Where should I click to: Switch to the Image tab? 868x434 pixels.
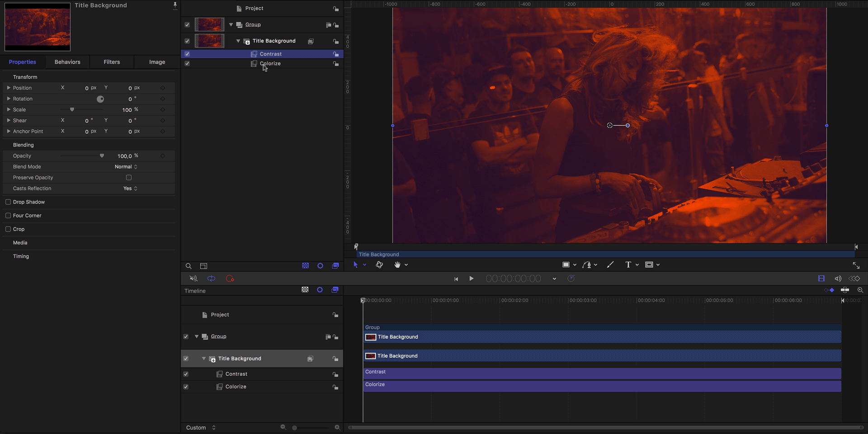point(157,62)
